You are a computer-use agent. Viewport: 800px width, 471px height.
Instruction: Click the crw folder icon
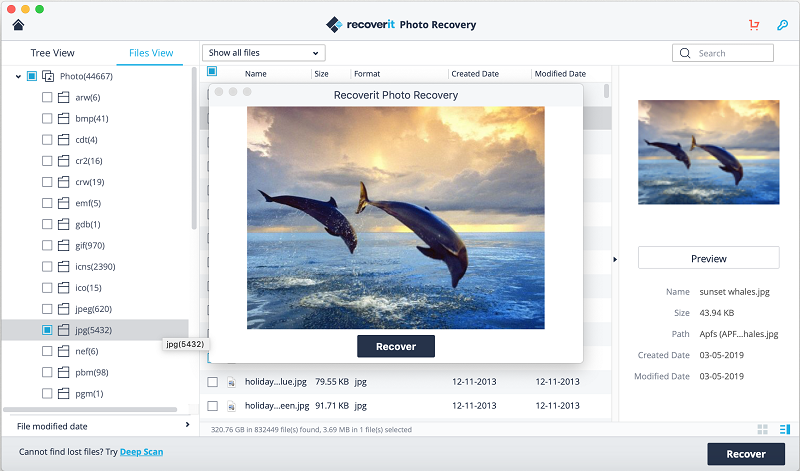click(x=63, y=182)
